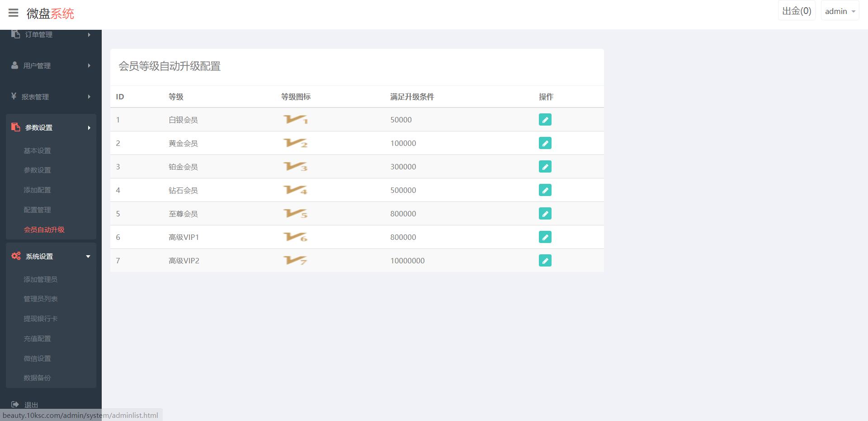This screenshot has width=868, height=421.
Task: Click the 高级VIP1 level name
Action: [184, 237]
